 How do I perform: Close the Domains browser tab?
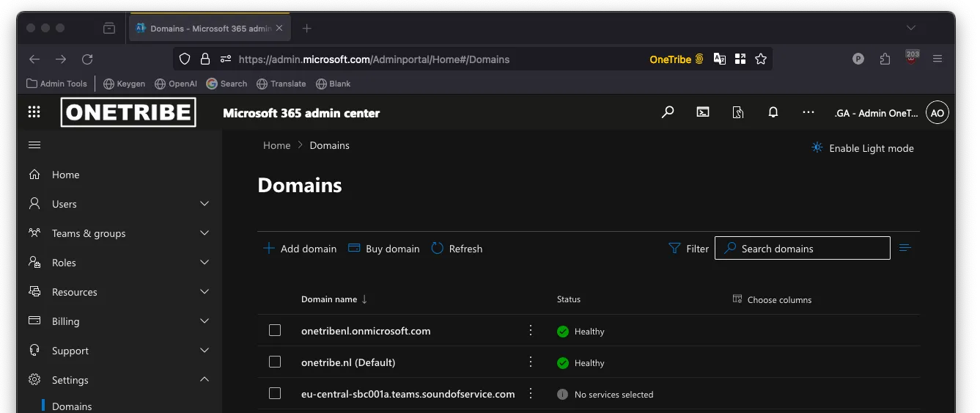point(279,29)
